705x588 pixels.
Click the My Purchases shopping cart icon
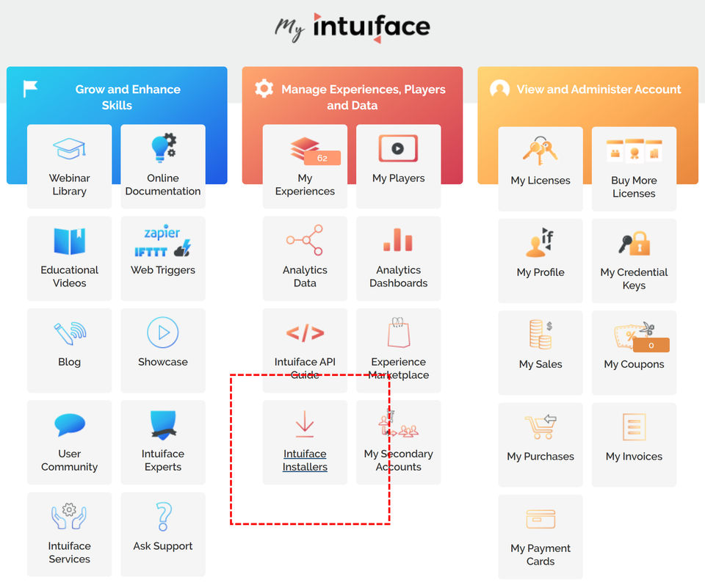coord(540,427)
